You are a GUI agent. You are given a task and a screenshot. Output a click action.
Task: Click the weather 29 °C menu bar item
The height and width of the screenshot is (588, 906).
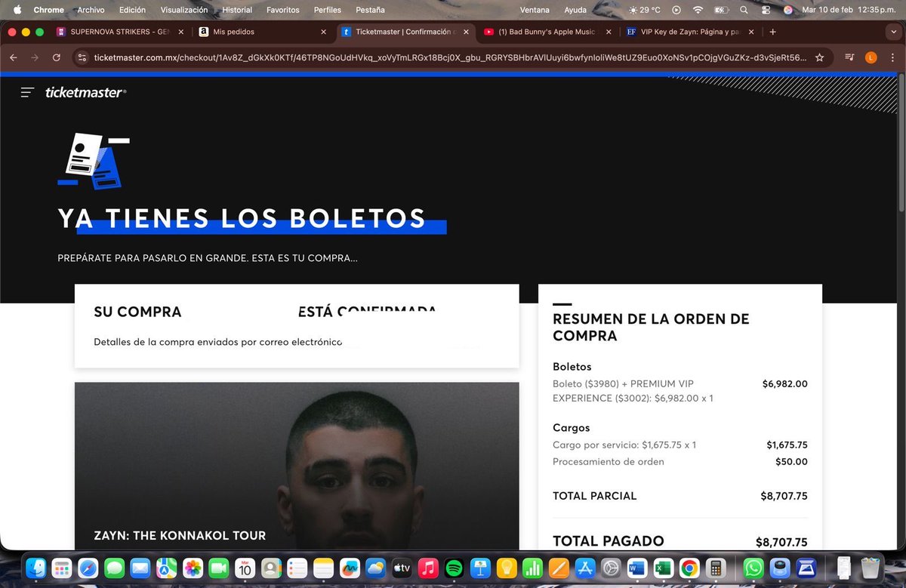click(x=644, y=10)
